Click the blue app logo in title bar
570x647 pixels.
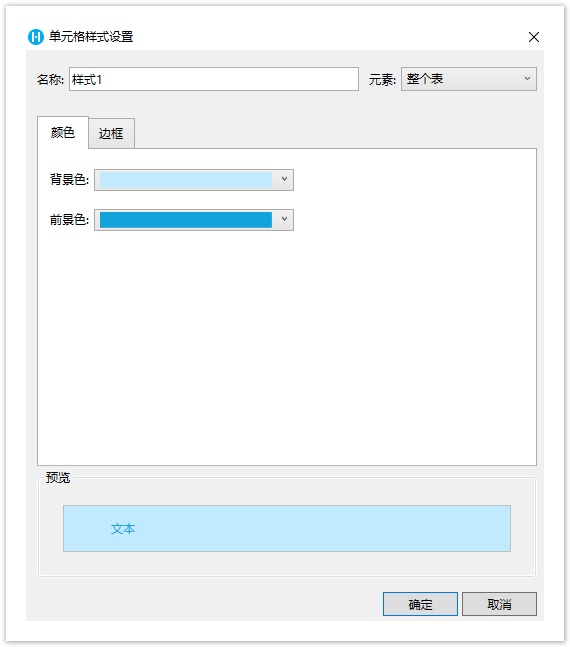point(35,37)
